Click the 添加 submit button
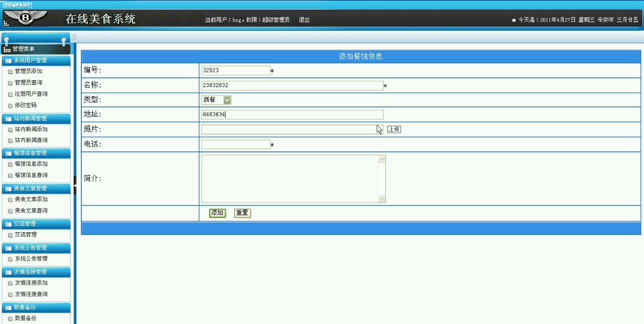644x324 pixels. tap(217, 214)
